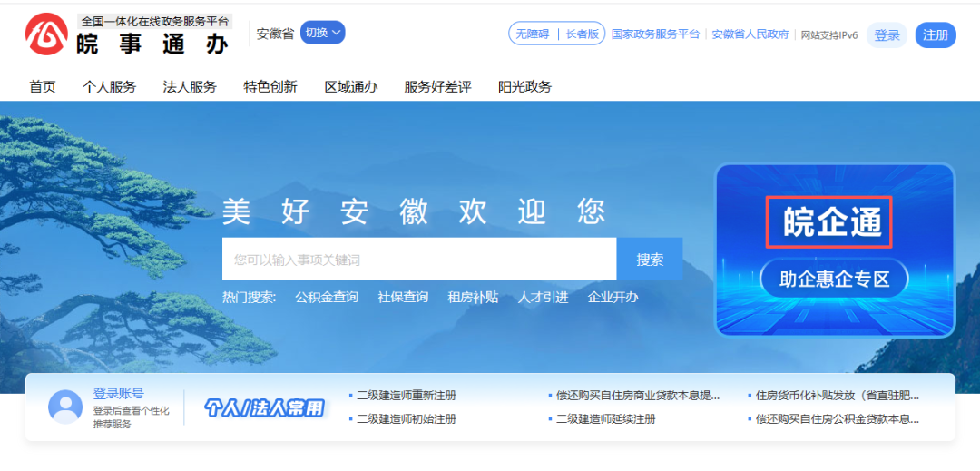Open 二级建造师初始注册 service

(x=407, y=419)
